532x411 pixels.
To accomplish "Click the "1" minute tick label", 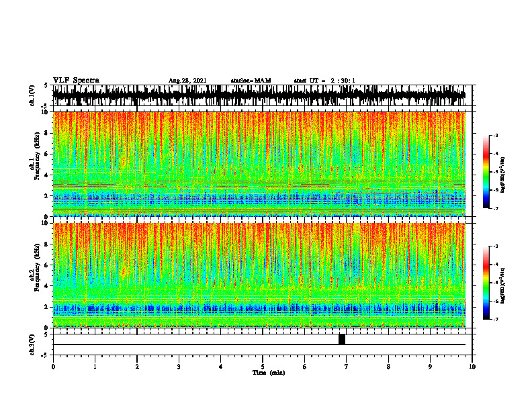I will pos(95,367).
